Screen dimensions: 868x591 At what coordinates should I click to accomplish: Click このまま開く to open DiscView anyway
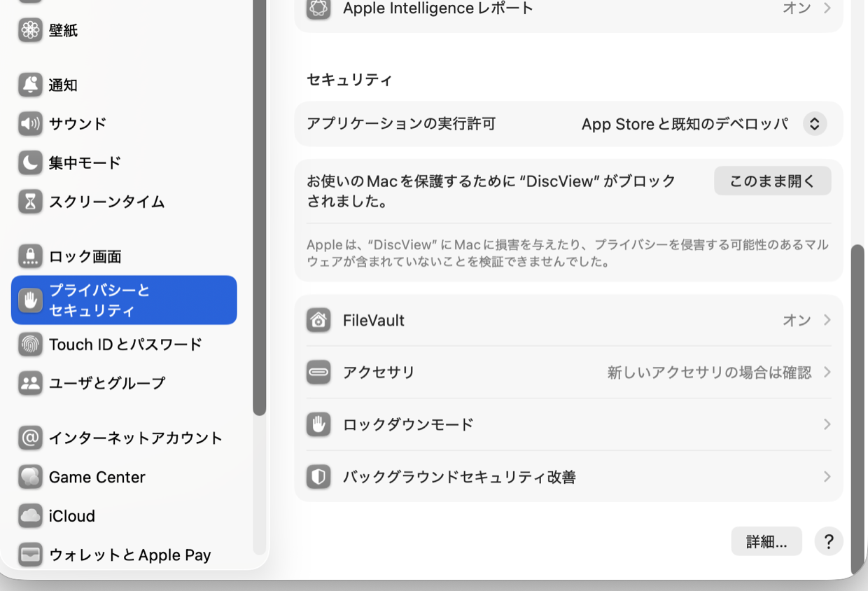773,181
